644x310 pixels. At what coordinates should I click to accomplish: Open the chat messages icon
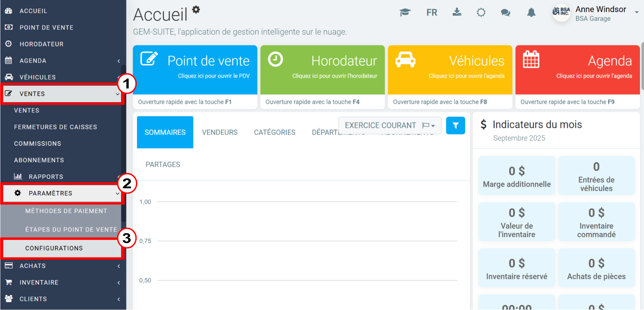506,13
